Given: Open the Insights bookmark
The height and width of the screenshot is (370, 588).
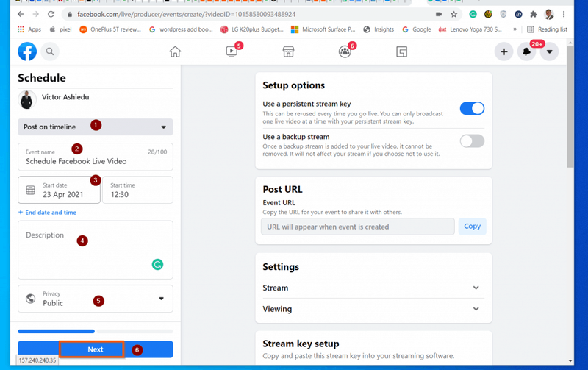Looking at the screenshot, I should coord(379,29).
